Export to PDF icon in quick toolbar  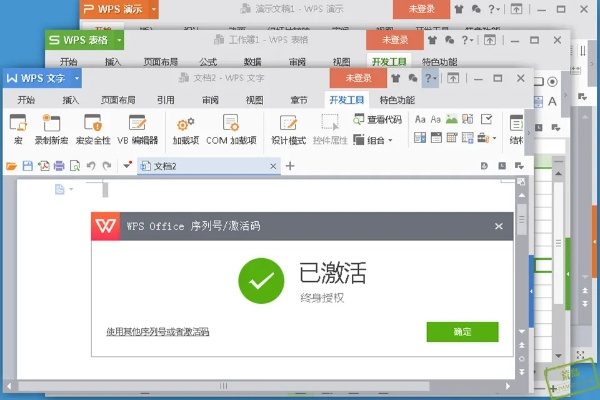[44, 166]
